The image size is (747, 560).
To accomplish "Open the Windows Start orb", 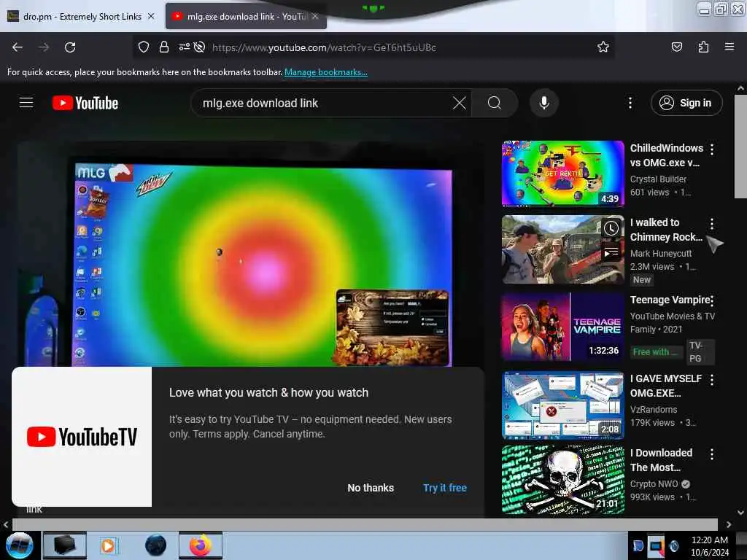I will [19, 545].
